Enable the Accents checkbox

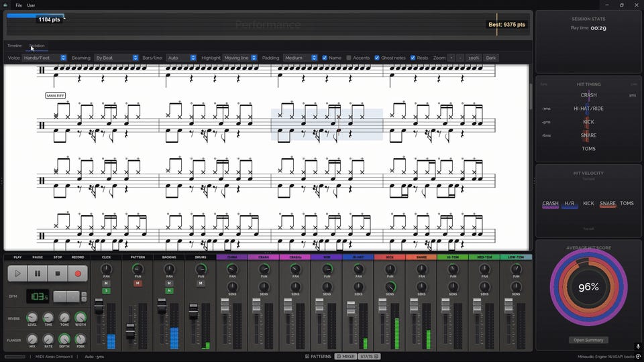tap(349, 58)
